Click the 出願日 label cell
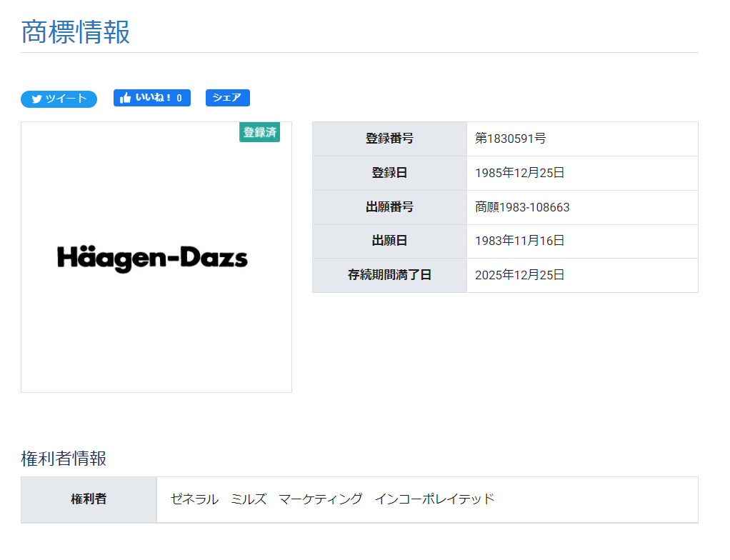This screenshot has width=730, height=560. click(x=390, y=241)
